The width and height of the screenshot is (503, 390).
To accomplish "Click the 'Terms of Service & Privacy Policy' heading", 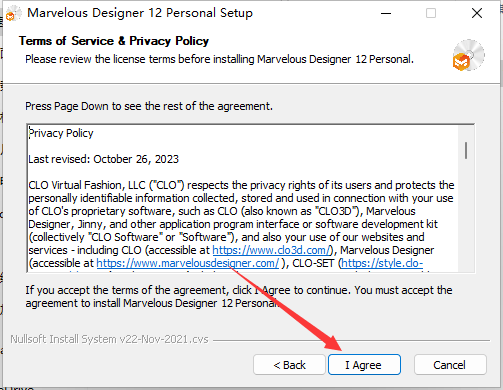I will coord(114,41).
